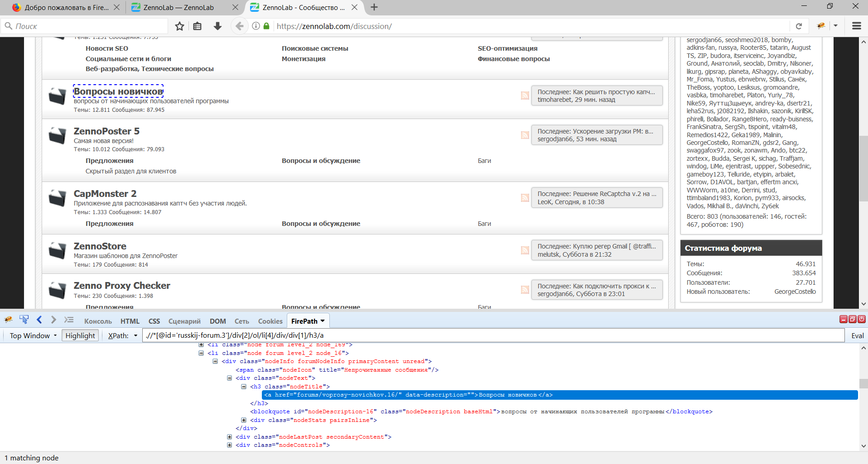The height and width of the screenshot is (464, 868).
Task: Open the Firebug command line list icon
Action: coord(69,320)
